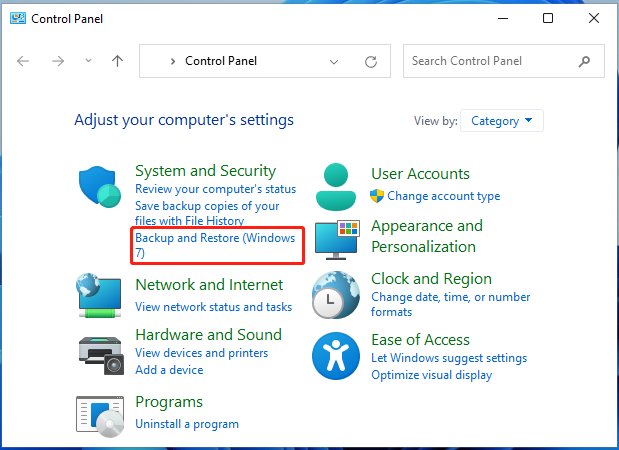Click the address bar breadcrumb chevron
Viewport: 619px width, 450px height.
pyautogui.click(x=173, y=61)
